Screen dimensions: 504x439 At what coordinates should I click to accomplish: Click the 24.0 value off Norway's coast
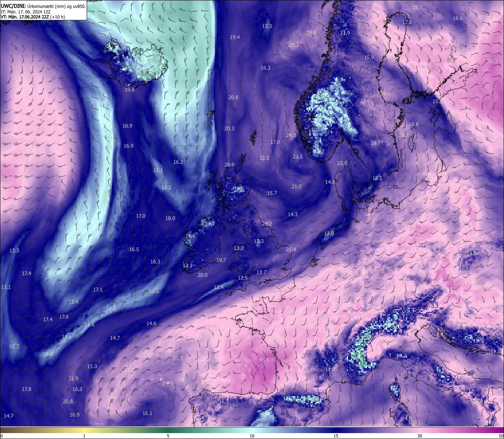pyautogui.click(x=291, y=135)
